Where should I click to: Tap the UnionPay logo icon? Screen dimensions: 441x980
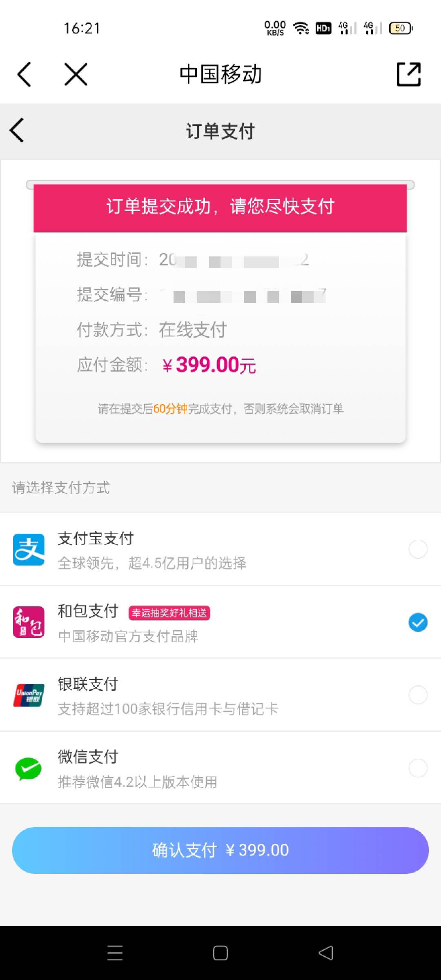pyautogui.click(x=29, y=695)
